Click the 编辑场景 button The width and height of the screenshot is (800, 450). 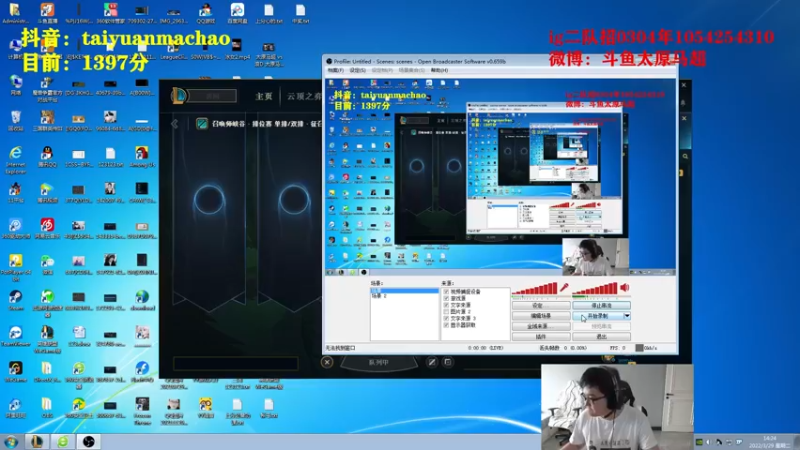point(541,316)
